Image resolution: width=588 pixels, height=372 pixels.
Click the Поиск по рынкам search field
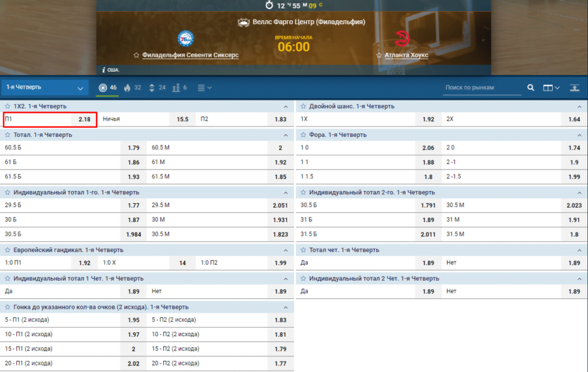tap(482, 87)
